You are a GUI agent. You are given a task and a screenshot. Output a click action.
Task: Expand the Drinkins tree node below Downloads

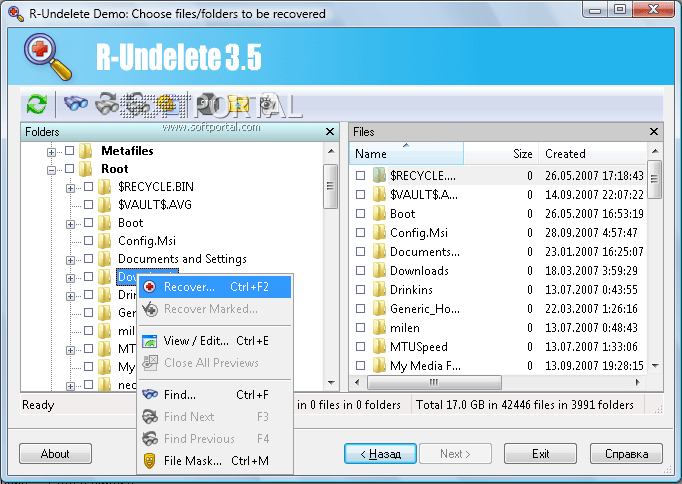point(70,296)
